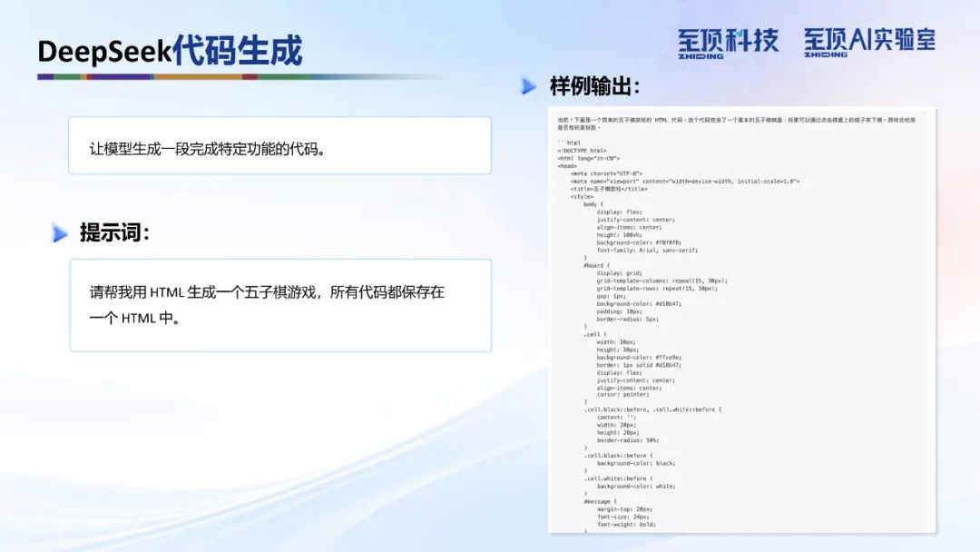980x552 pixels.
Task: Select the '#message {' selector line
Action: tap(600, 501)
